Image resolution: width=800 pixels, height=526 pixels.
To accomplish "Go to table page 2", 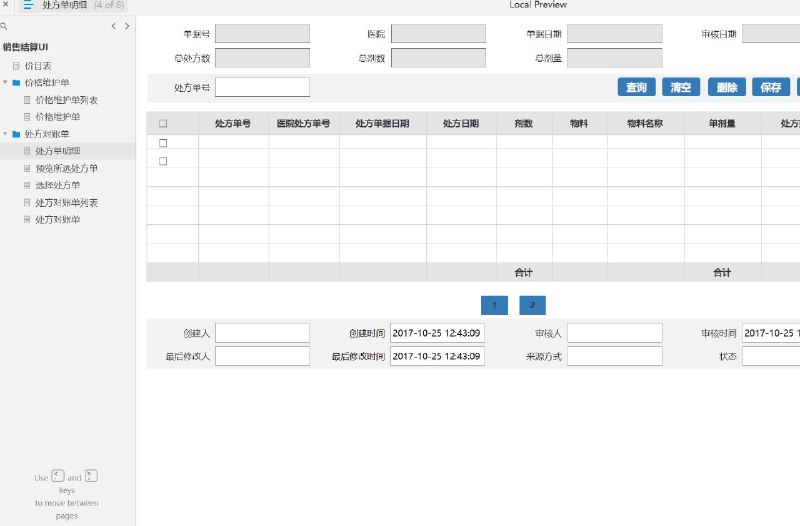I will point(533,305).
